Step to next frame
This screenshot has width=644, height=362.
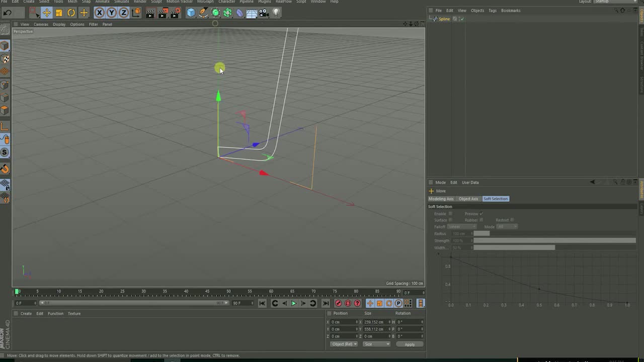click(303, 303)
